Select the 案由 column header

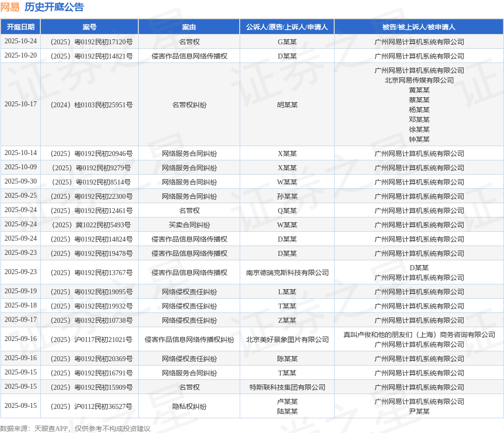[x=189, y=27]
